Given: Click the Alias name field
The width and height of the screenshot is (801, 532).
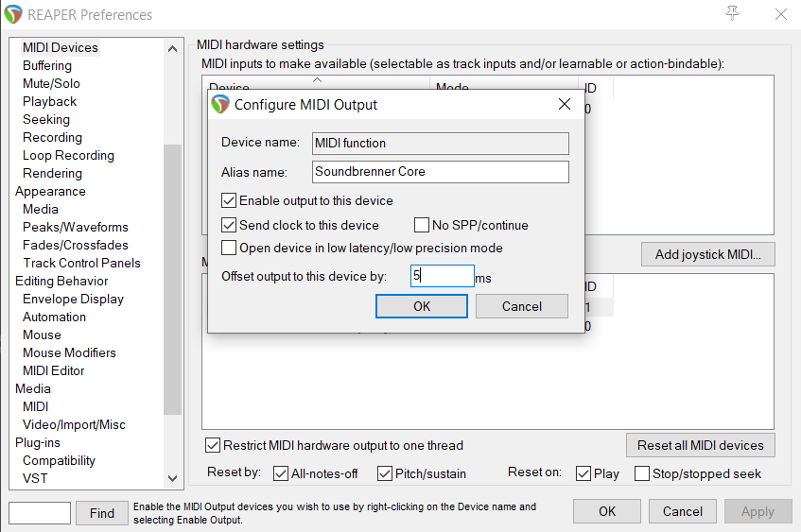Looking at the screenshot, I should tap(441, 172).
